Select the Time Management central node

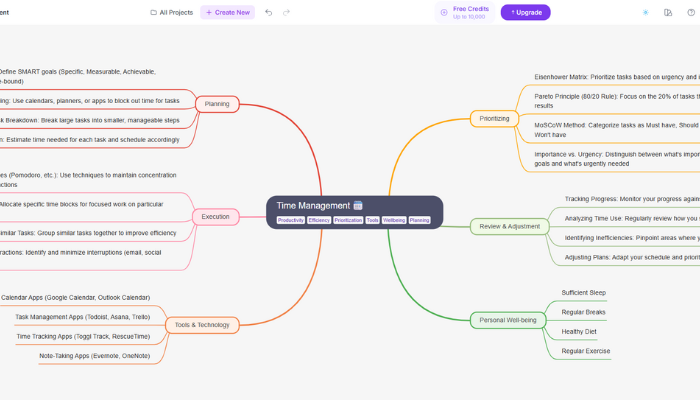click(354, 212)
